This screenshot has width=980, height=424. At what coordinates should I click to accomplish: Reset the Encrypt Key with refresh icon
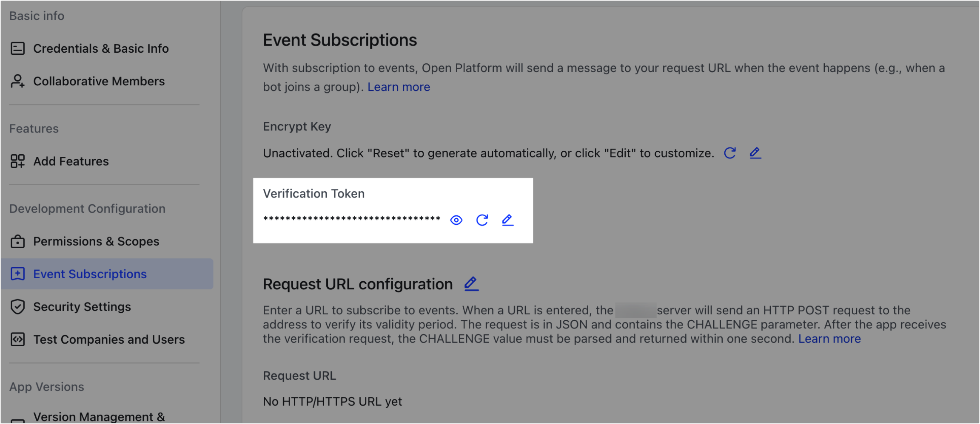coord(730,153)
